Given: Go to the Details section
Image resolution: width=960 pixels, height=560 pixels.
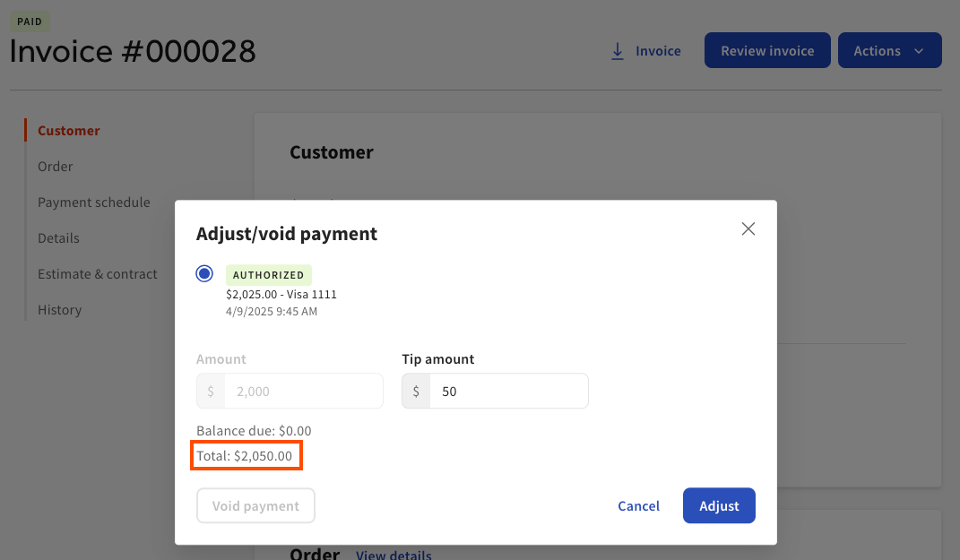Looking at the screenshot, I should coord(58,237).
